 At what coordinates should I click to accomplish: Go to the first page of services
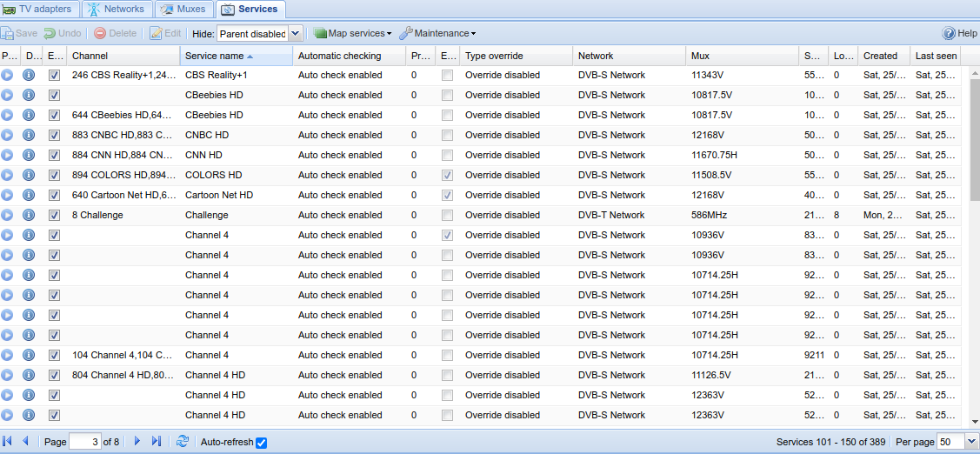8,442
